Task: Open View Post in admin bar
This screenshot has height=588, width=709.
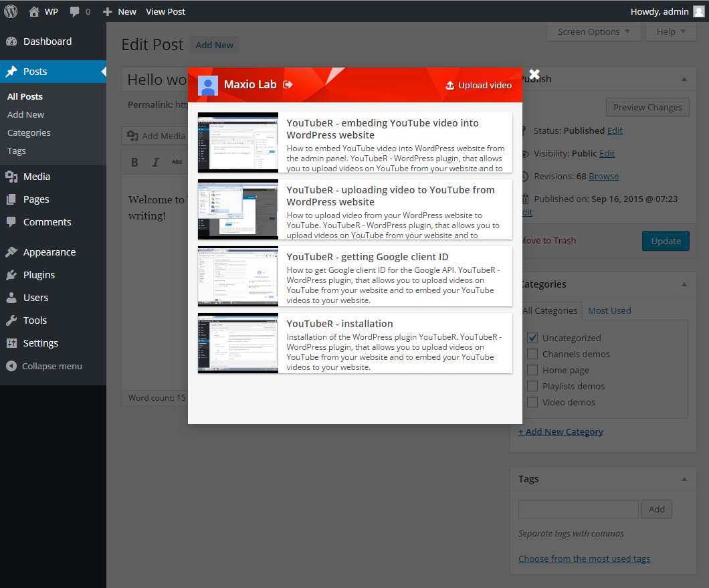Action: click(x=165, y=11)
